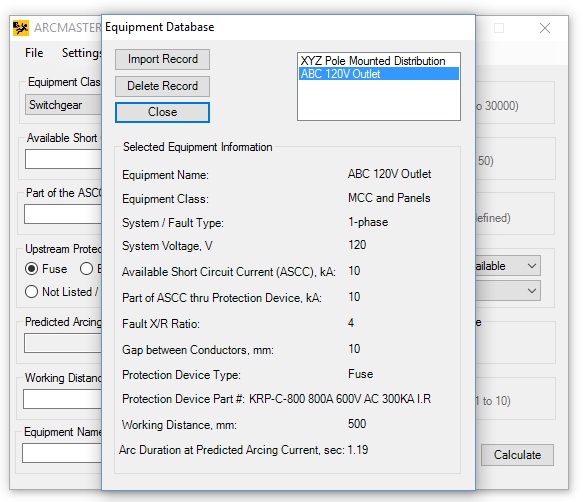Close the Equipment Database dialog
The image size is (583, 502).
point(162,112)
